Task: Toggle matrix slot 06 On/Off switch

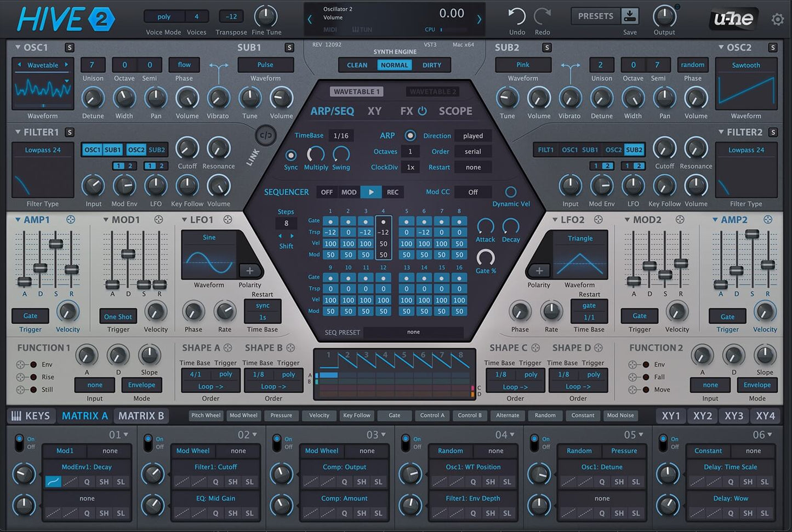Action: coord(663,442)
